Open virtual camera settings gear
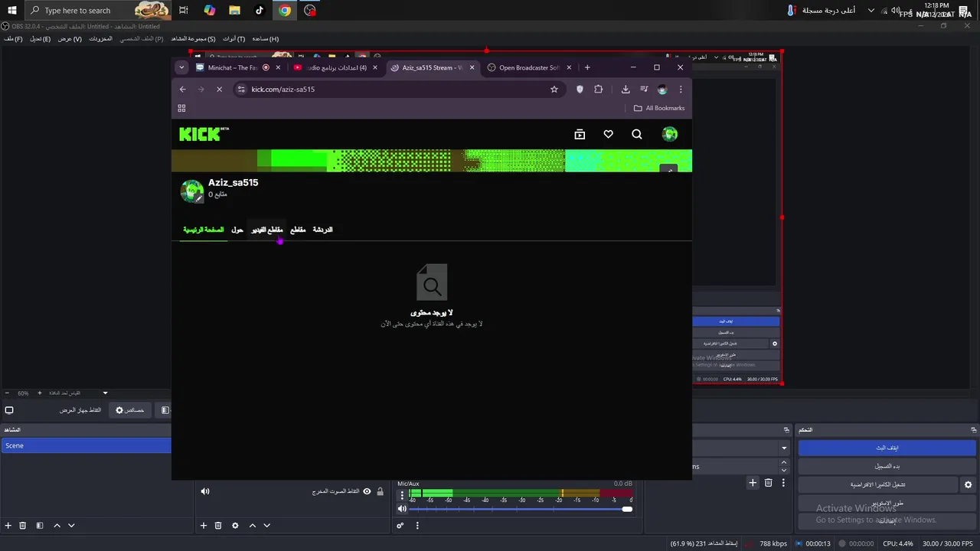The width and height of the screenshot is (980, 551). coord(968,484)
